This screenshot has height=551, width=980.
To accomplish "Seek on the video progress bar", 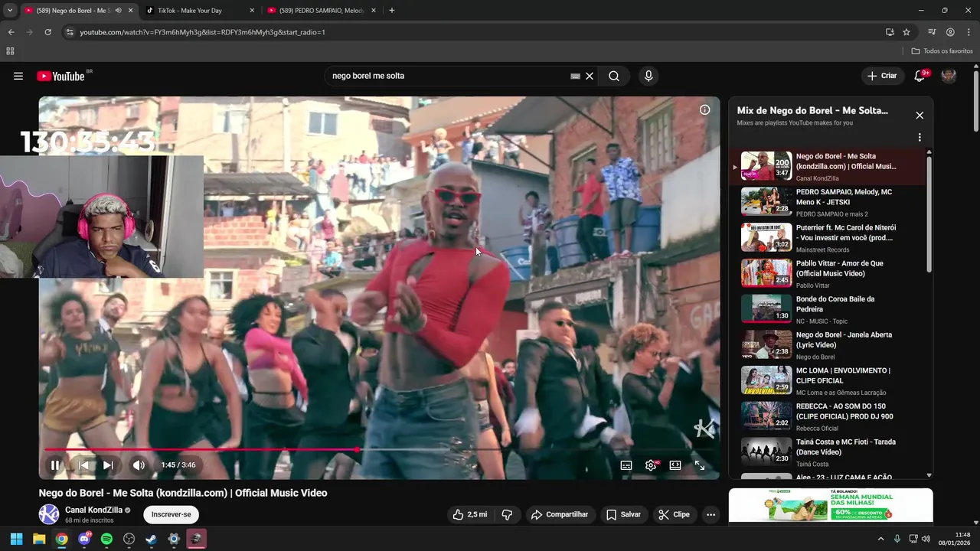I will point(379,449).
